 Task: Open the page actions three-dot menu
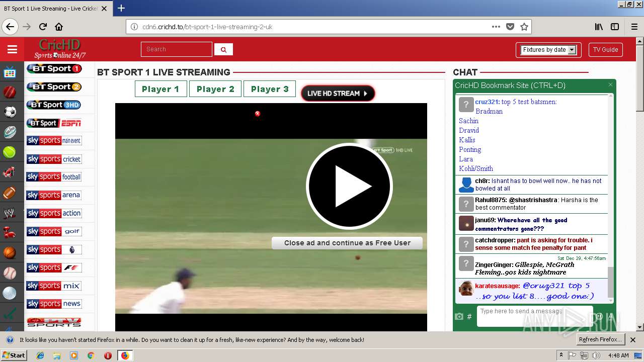pos(496,27)
